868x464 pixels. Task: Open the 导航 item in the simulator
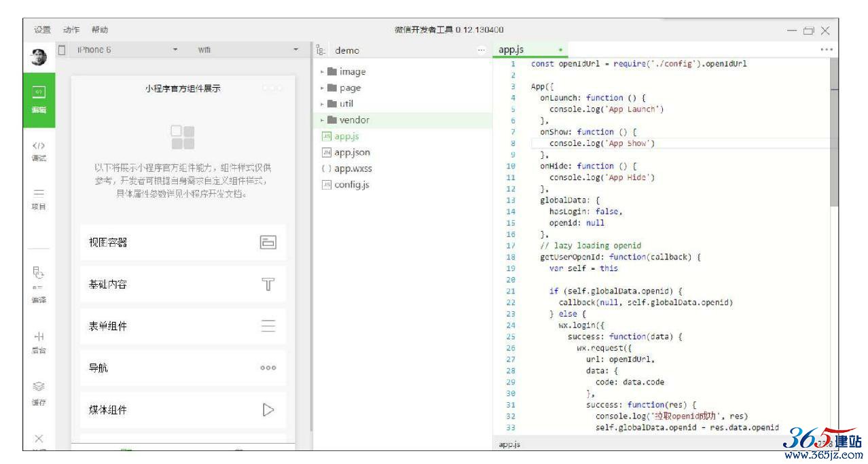[183, 369]
